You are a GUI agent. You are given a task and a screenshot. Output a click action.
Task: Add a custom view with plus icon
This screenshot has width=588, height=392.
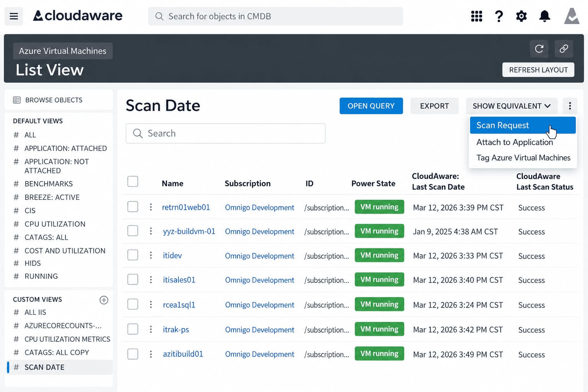coord(104,300)
